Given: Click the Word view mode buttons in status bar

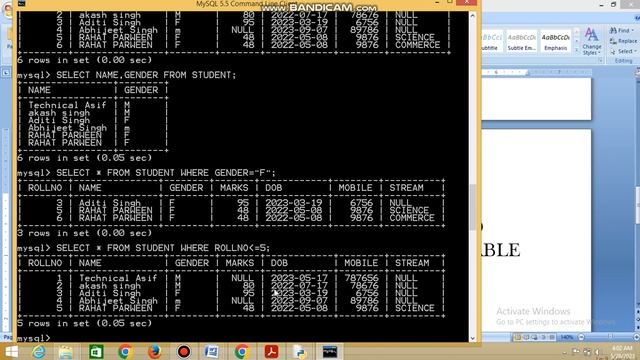Looking at the screenshot, I should (534, 337).
